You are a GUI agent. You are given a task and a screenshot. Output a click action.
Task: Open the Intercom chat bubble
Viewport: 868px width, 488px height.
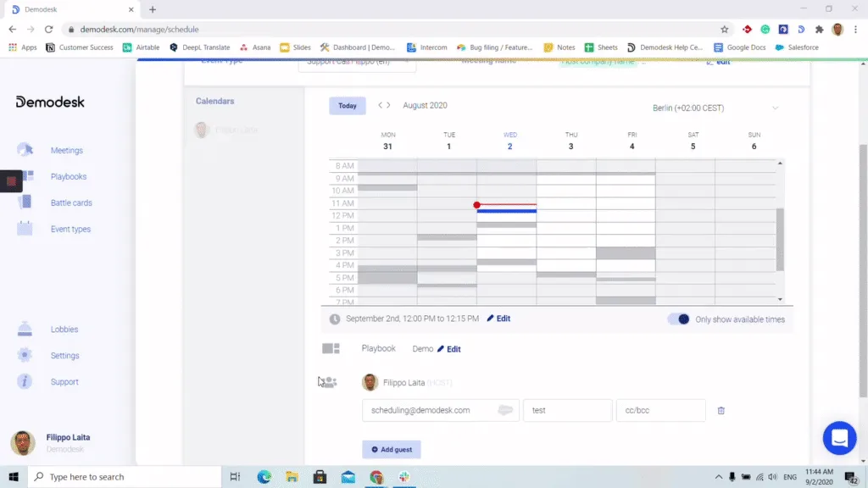839,438
